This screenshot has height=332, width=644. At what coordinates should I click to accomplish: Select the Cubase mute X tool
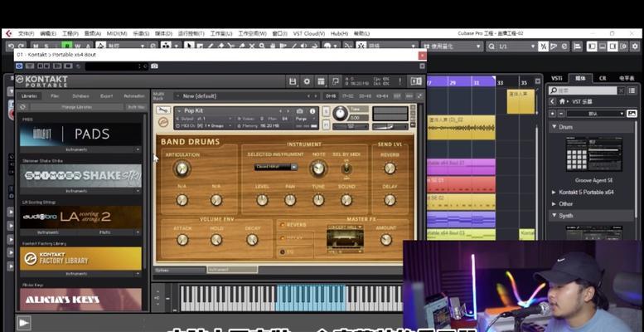tap(252, 46)
